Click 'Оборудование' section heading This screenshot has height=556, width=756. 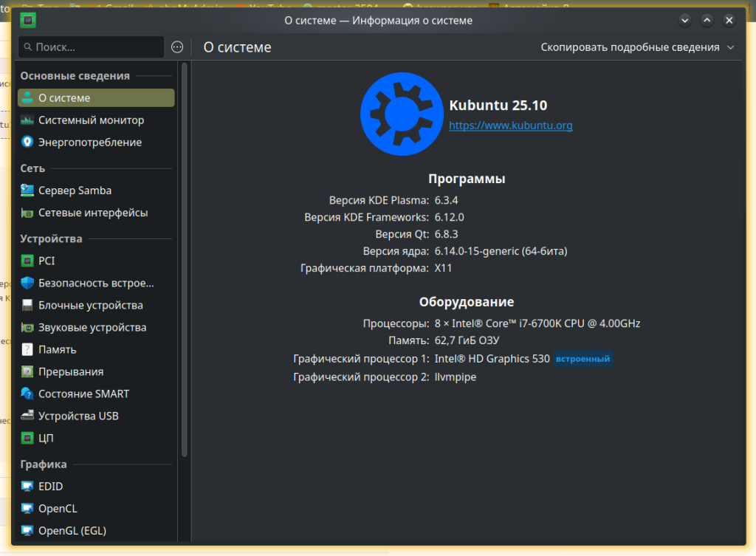click(x=467, y=302)
